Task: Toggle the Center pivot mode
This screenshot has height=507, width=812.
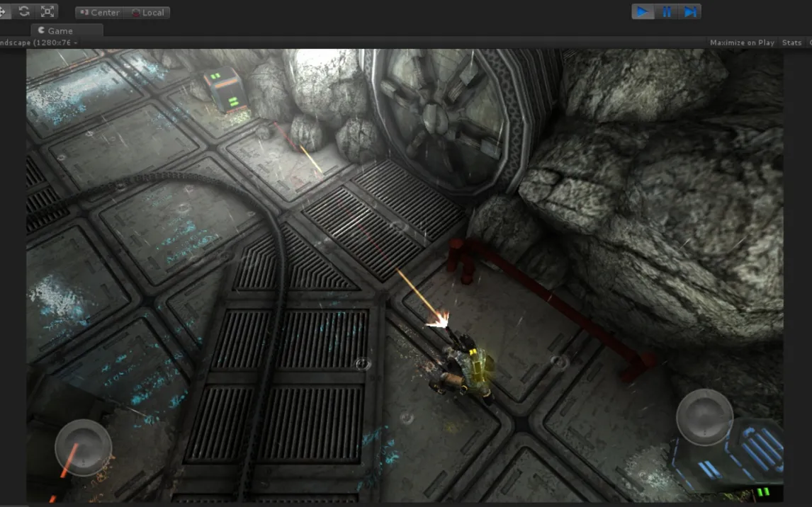Action: (98, 13)
